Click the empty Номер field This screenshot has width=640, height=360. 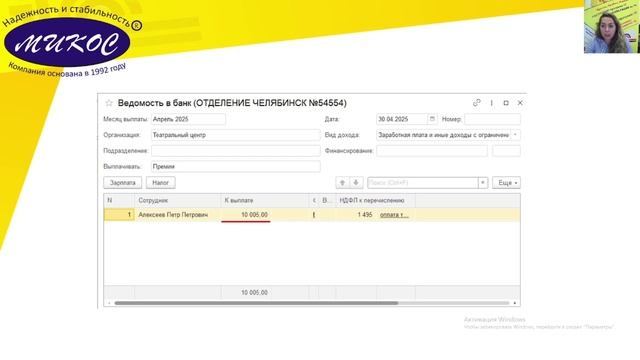(492, 119)
